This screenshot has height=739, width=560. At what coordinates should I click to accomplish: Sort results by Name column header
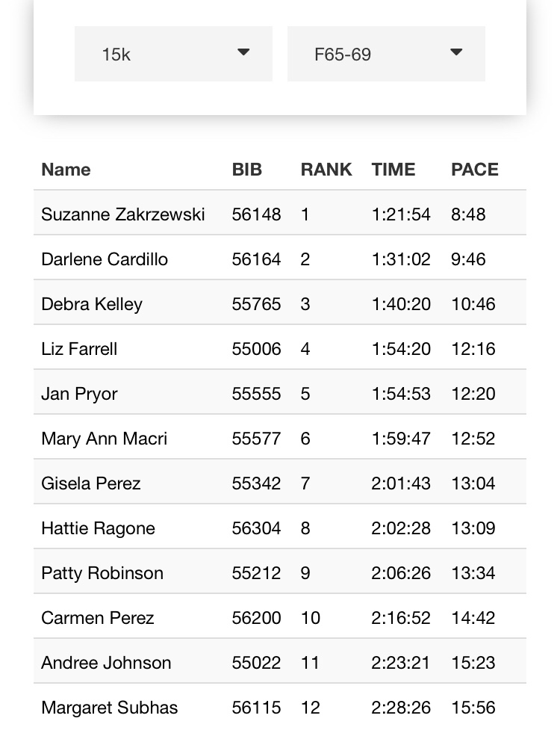[66, 170]
